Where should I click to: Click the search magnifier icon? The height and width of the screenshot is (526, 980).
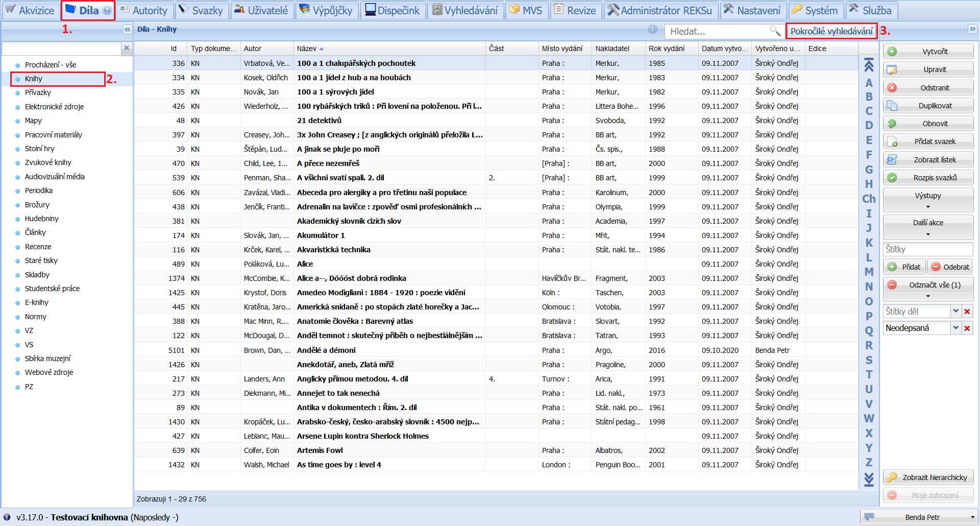tap(775, 31)
